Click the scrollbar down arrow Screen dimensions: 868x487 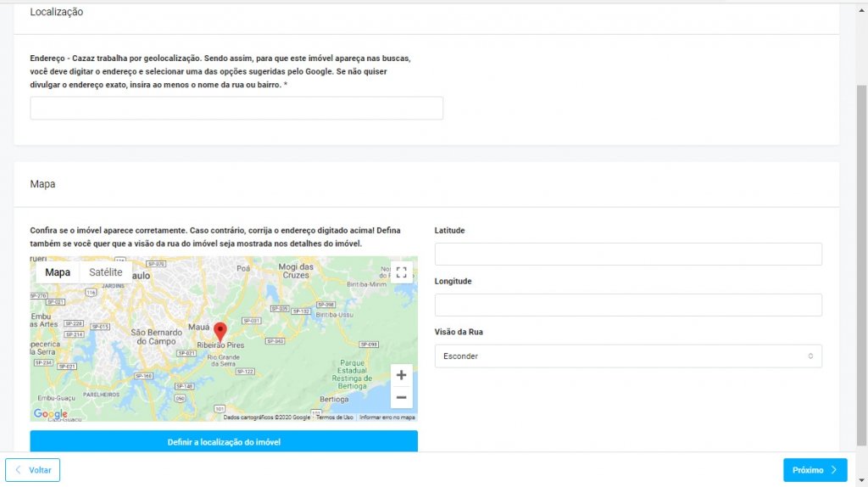862,481
